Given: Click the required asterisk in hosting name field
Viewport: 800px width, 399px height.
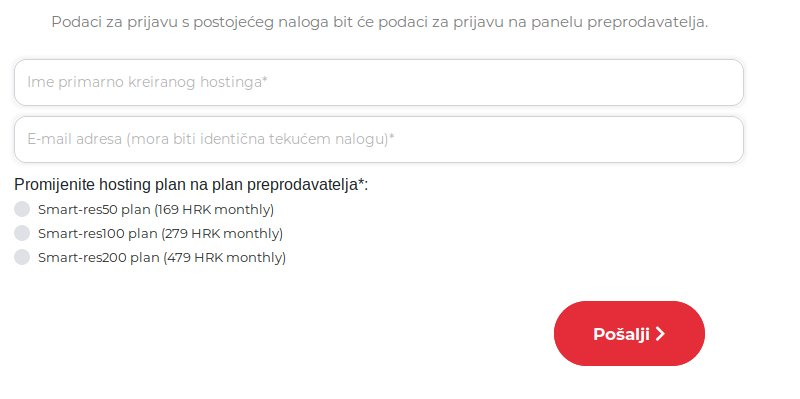Looking at the screenshot, I should pyautogui.click(x=265, y=80).
